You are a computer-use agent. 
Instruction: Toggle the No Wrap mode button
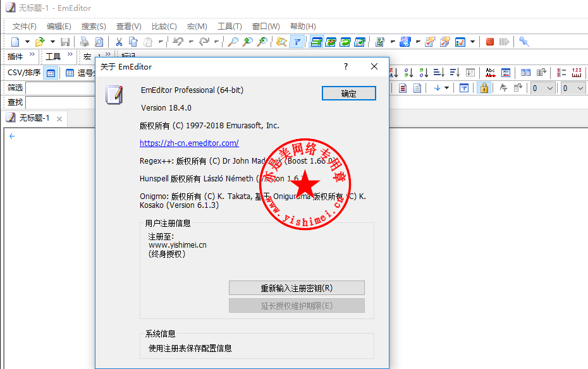(316, 42)
